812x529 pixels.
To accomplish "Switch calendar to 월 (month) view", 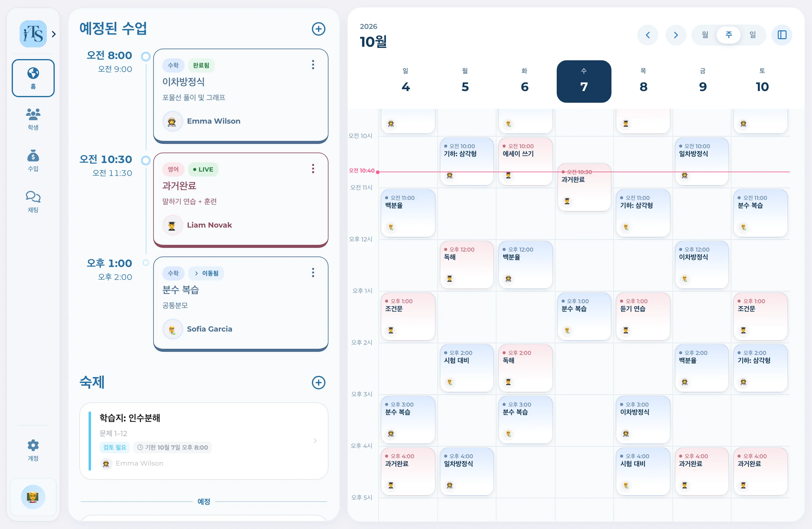I will [705, 35].
